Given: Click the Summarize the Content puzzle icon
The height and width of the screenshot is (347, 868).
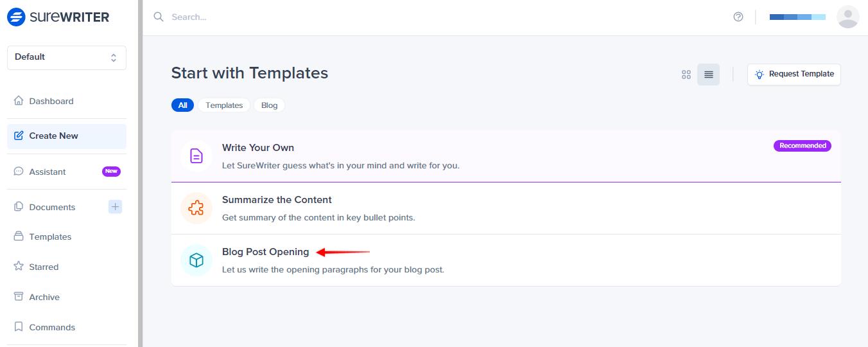Looking at the screenshot, I should coord(196,208).
